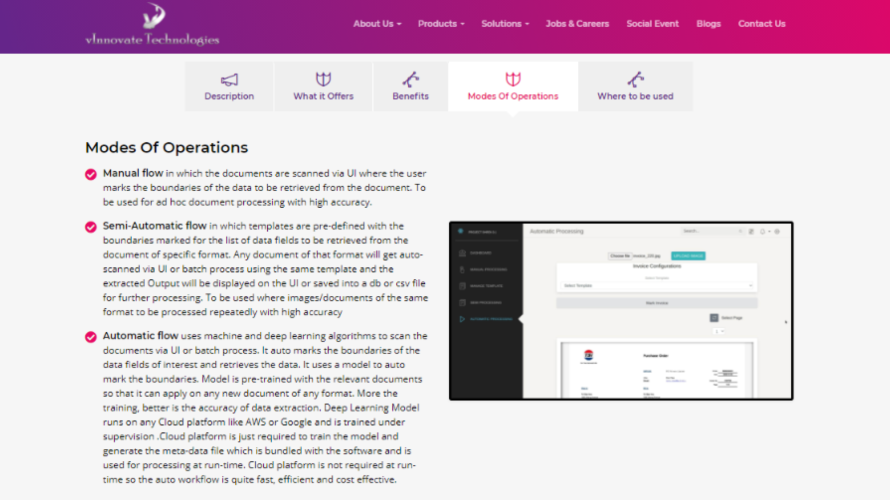The height and width of the screenshot is (500, 890).
Task: Open the Solutions dropdown menu
Action: 505,24
